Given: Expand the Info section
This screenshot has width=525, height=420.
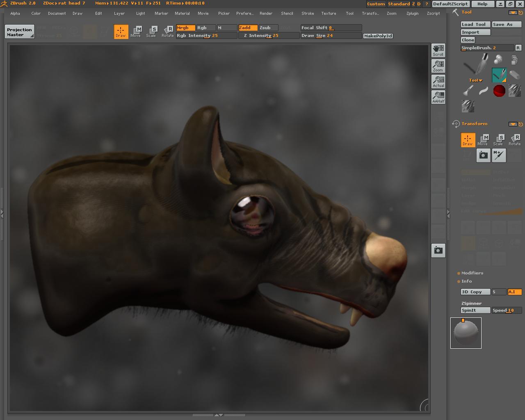Looking at the screenshot, I should [464, 281].
